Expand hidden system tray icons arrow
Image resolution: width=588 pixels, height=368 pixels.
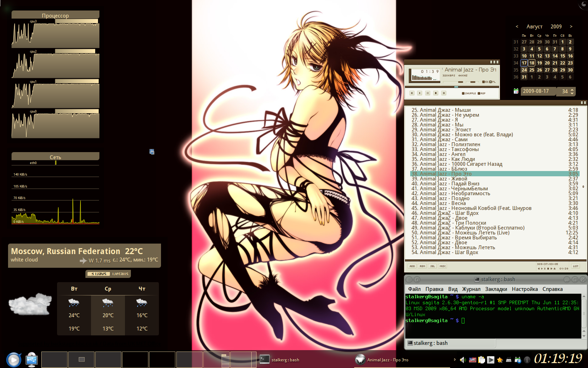tap(455, 360)
